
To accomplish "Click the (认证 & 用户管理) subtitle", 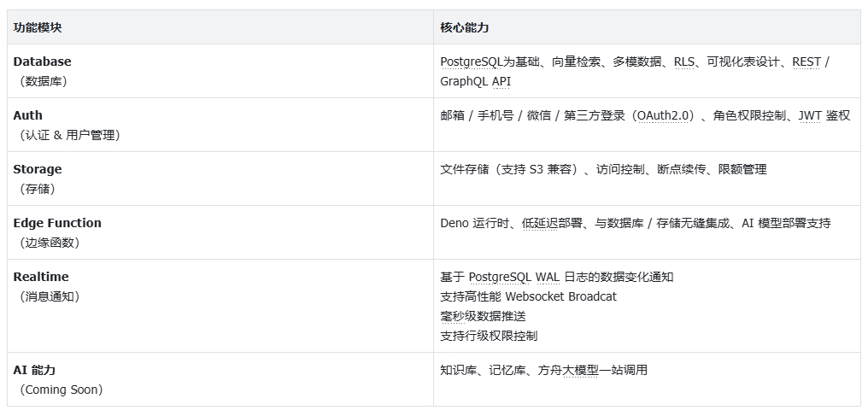I will click(70, 135).
